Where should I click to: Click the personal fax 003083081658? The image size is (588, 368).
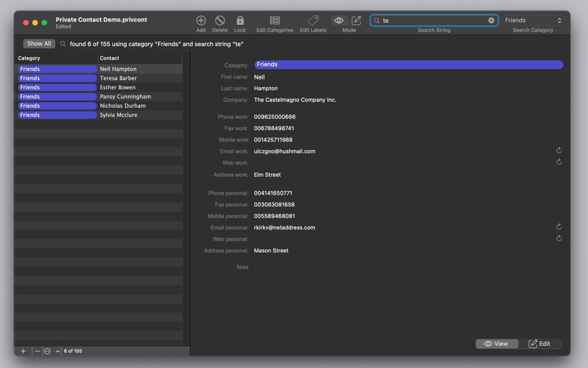(274, 204)
